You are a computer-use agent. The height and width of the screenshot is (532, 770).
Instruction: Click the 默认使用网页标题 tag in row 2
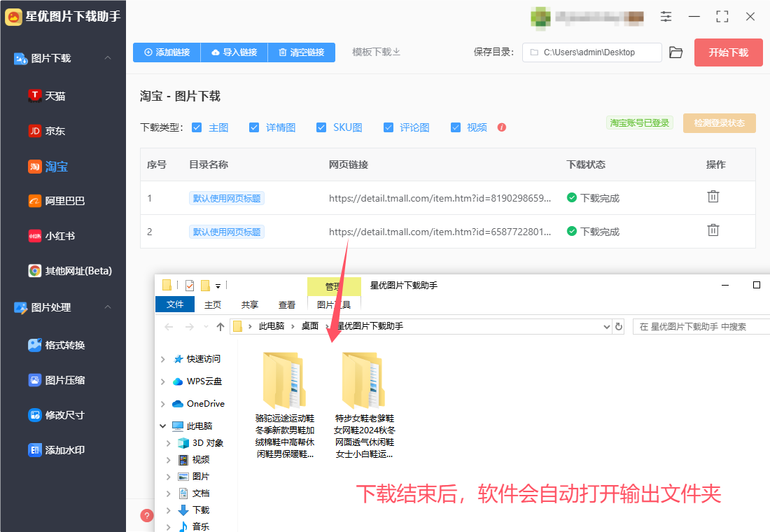[x=227, y=232]
